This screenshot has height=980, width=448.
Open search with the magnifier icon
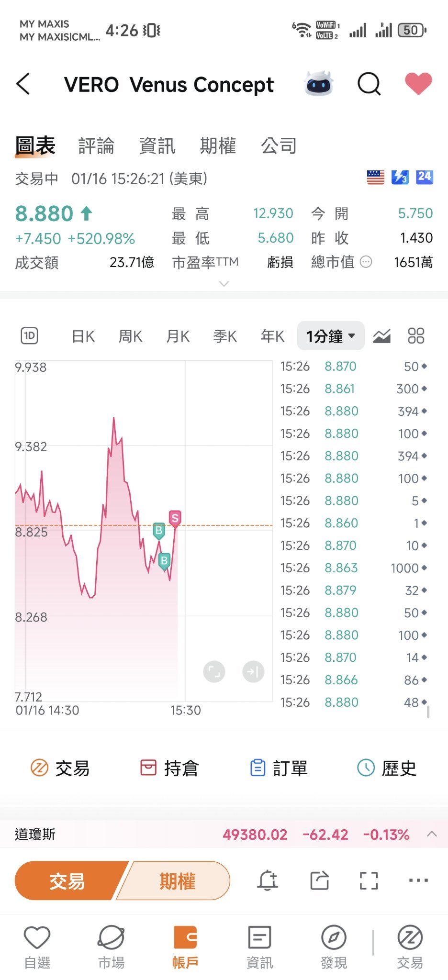pyautogui.click(x=369, y=84)
